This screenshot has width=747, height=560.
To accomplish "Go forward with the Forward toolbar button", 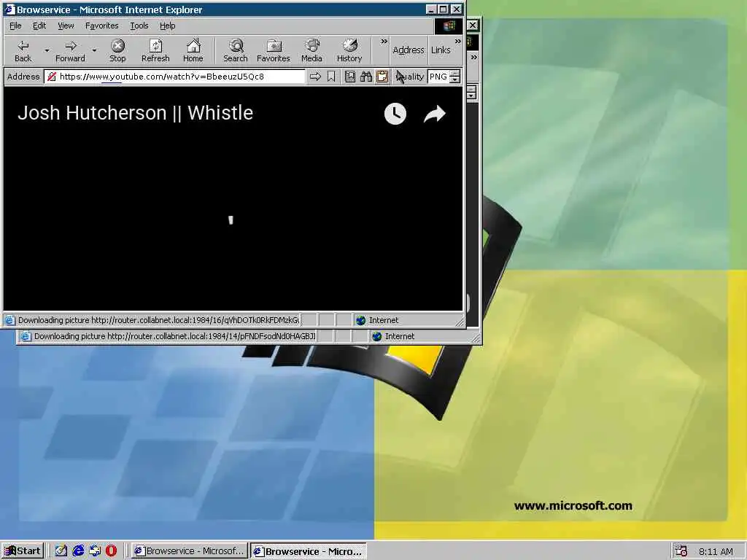I will pyautogui.click(x=70, y=50).
